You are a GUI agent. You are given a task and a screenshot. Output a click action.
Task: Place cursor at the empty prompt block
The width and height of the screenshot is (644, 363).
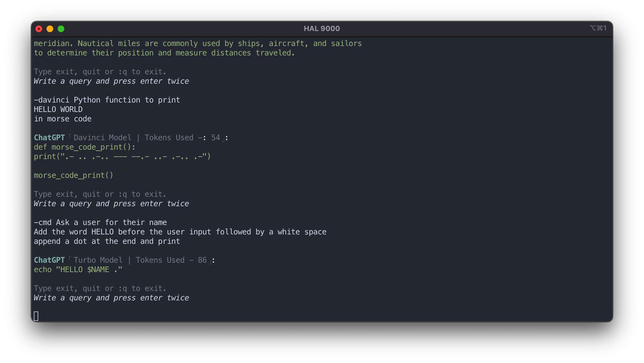[36, 316]
